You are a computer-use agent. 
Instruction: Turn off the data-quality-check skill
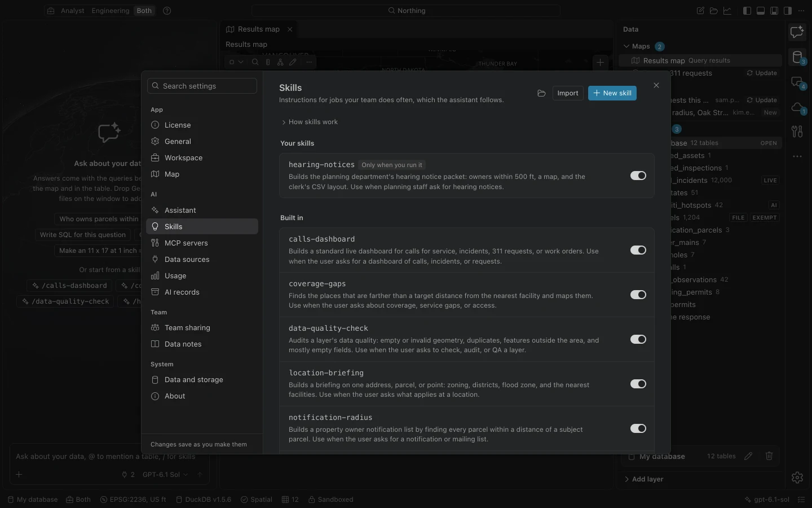(638, 339)
